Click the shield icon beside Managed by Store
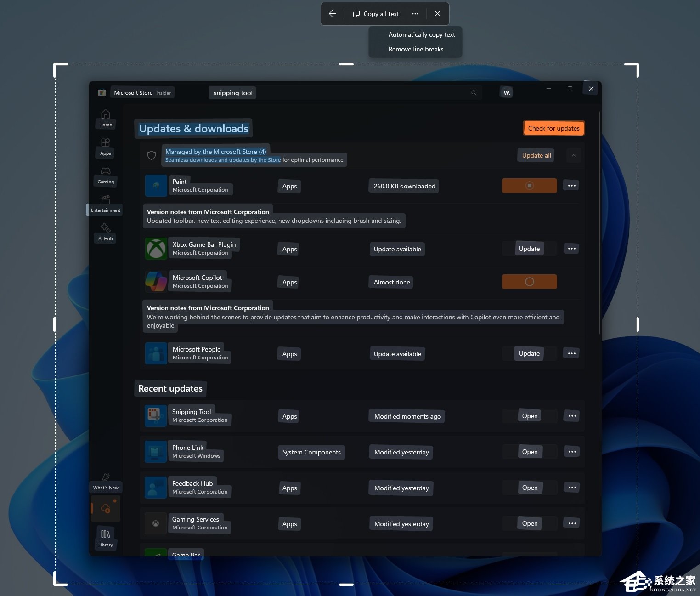This screenshot has width=700, height=596. 152,155
